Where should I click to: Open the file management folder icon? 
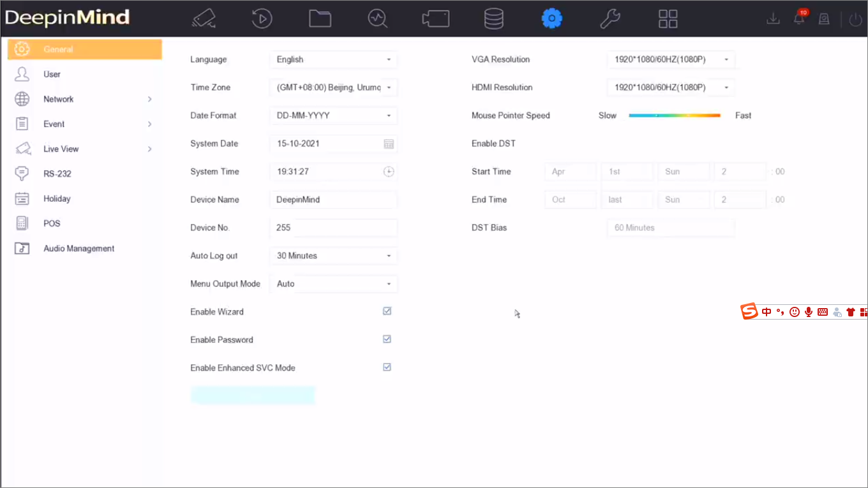(x=320, y=18)
